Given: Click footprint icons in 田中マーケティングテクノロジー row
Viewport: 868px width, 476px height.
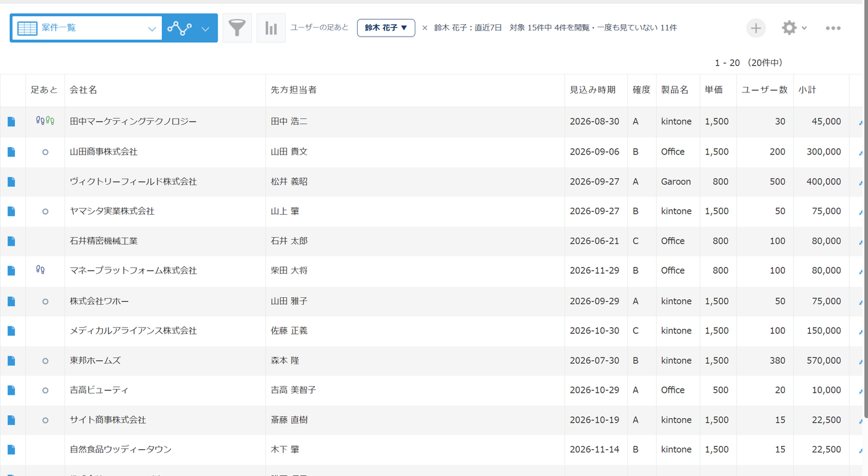Looking at the screenshot, I should (45, 120).
